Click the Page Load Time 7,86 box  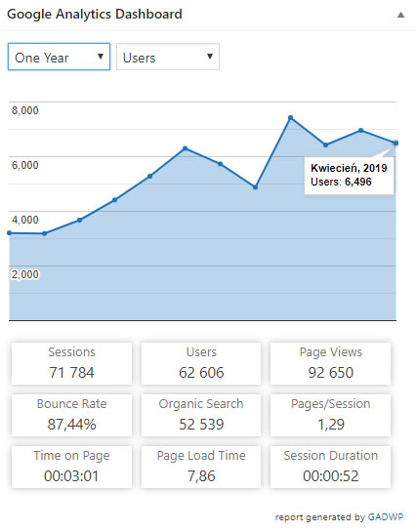201,467
